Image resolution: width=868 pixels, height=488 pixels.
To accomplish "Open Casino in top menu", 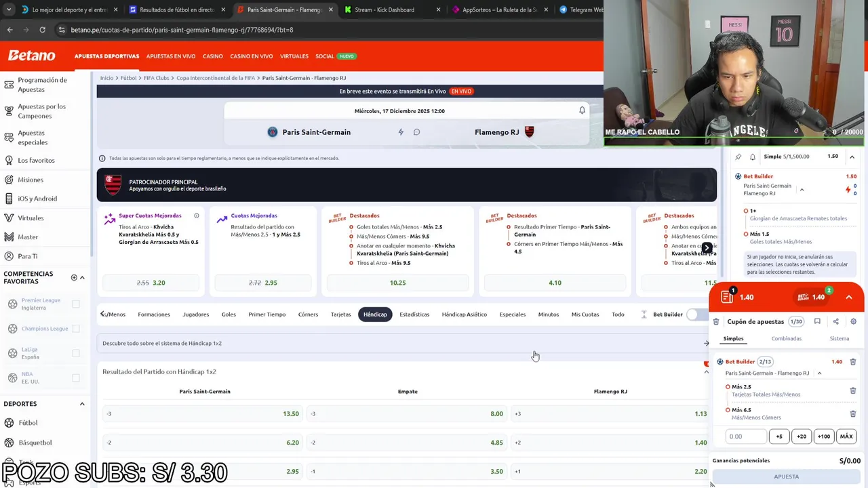I will point(213,56).
